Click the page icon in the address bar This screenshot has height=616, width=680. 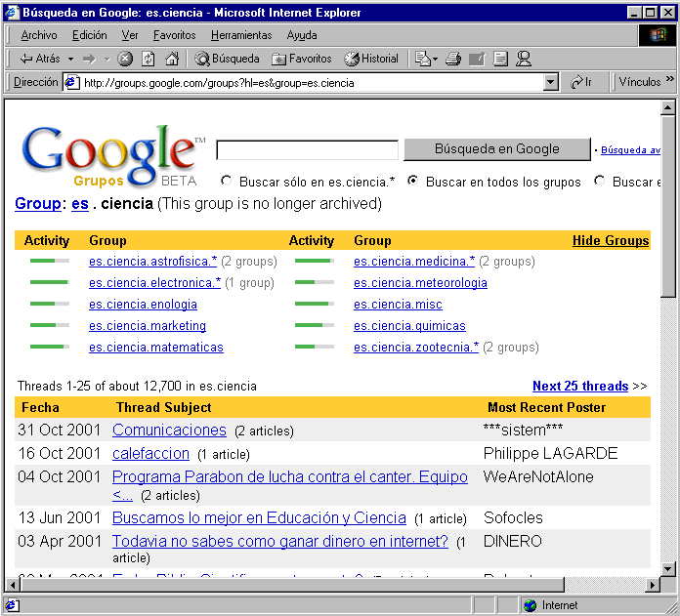point(71,82)
